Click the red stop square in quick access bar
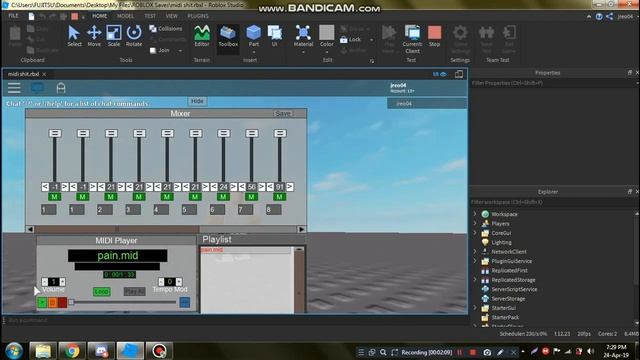640x360 pixels. [x=75, y=16]
